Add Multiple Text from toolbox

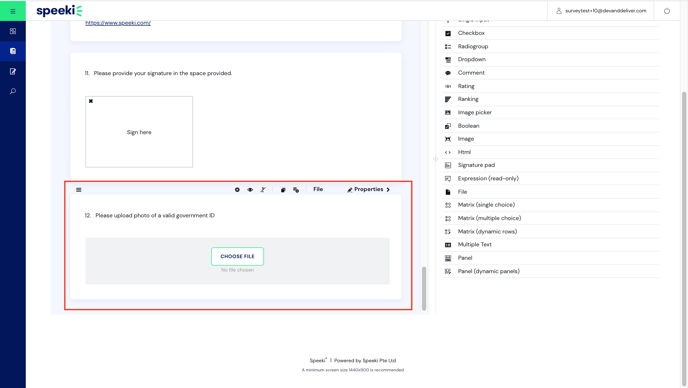point(551,244)
